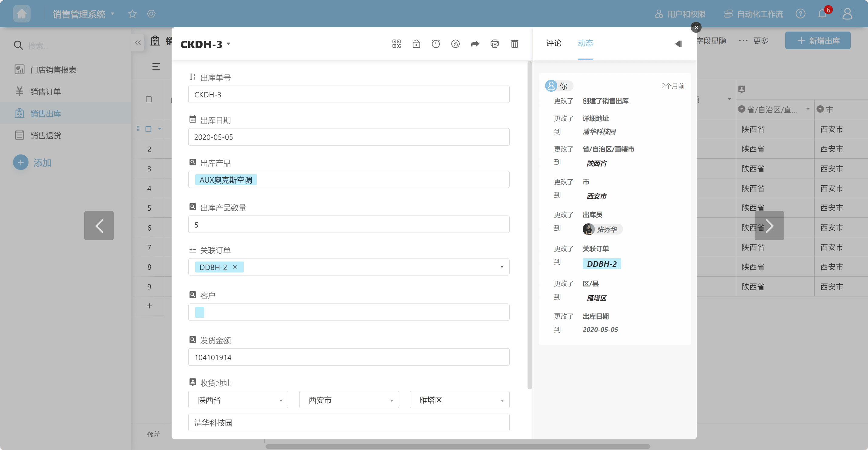
Task: Set a reminder with the clock icon
Action: point(436,44)
